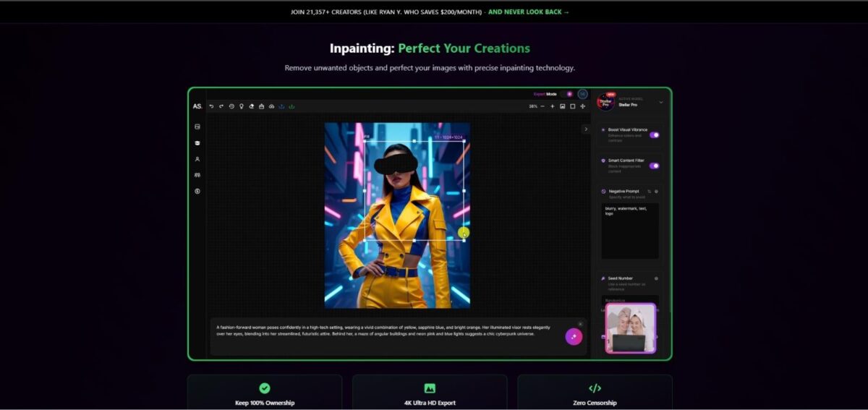Click the AS. logo

197,106
